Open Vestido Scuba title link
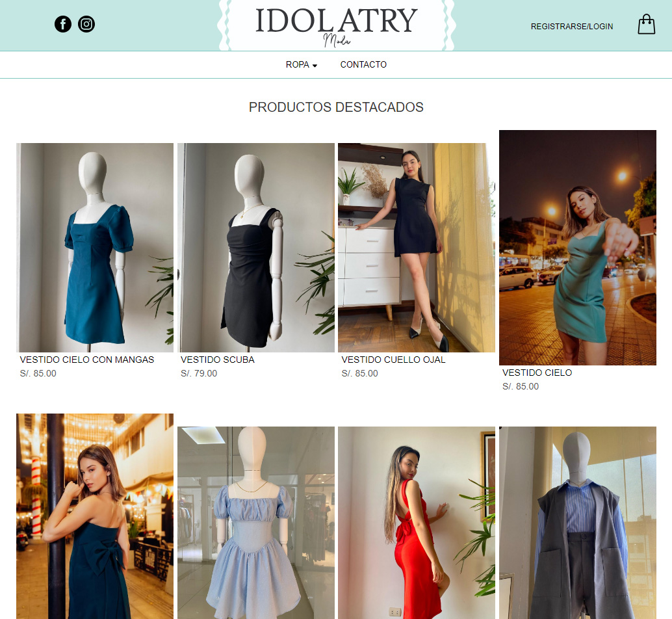The image size is (672, 619). tap(218, 360)
